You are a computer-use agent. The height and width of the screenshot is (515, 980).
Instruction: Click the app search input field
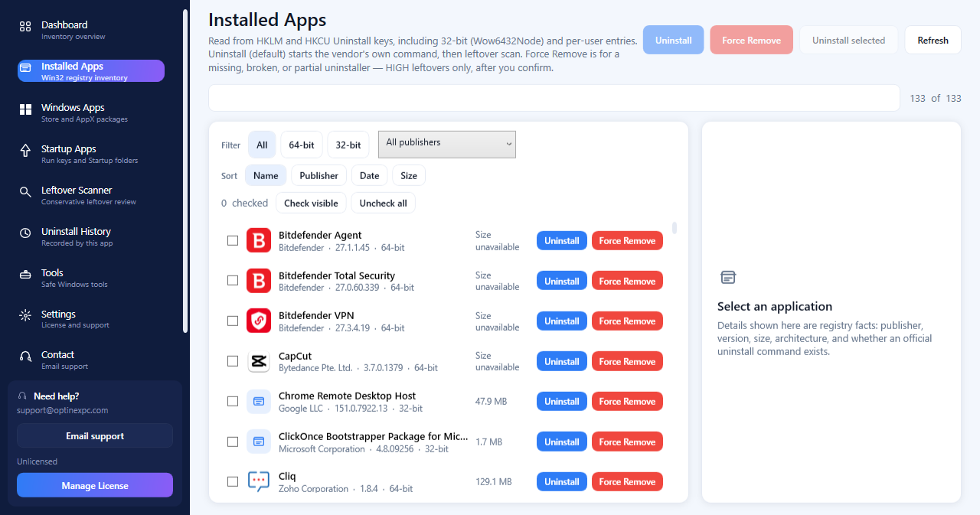(x=554, y=98)
